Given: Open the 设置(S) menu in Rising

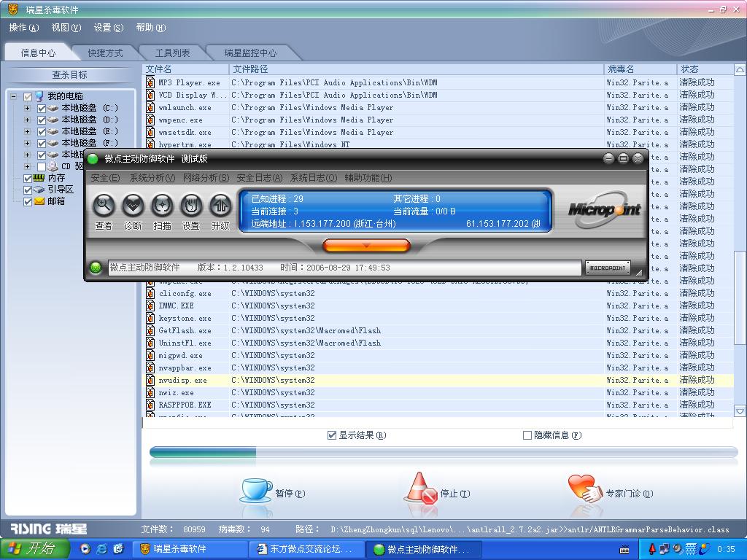Looking at the screenshot, I should (109, 28).
